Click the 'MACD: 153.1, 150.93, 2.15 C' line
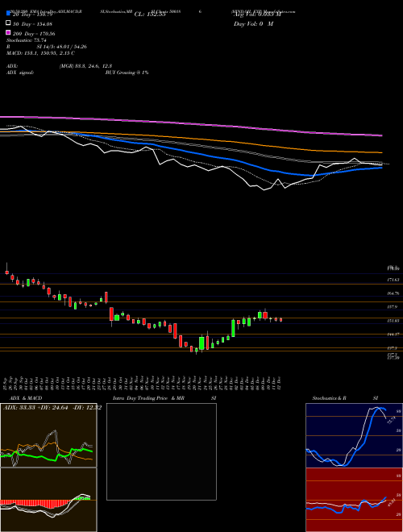The width and height of the screenshot is (403, 532). 41,53
